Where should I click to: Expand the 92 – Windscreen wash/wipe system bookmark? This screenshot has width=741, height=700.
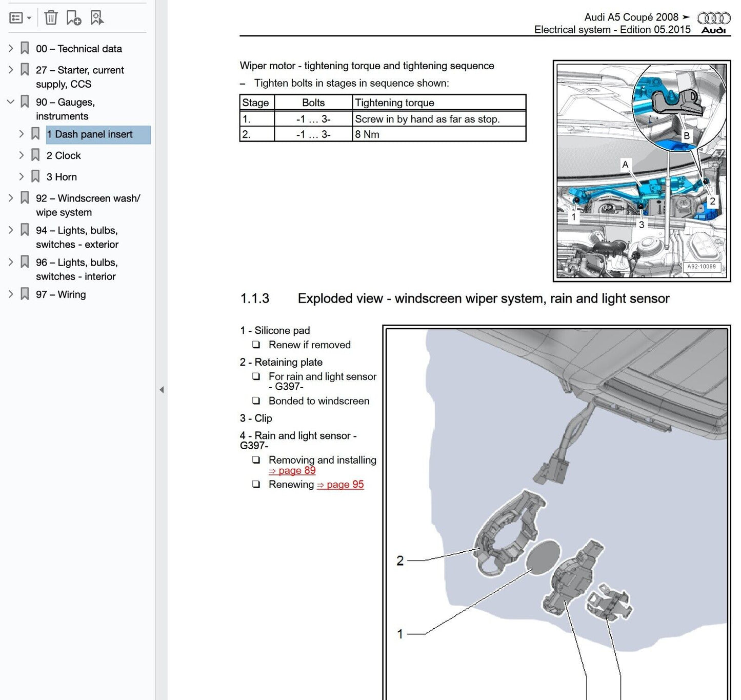click(10, 198)
